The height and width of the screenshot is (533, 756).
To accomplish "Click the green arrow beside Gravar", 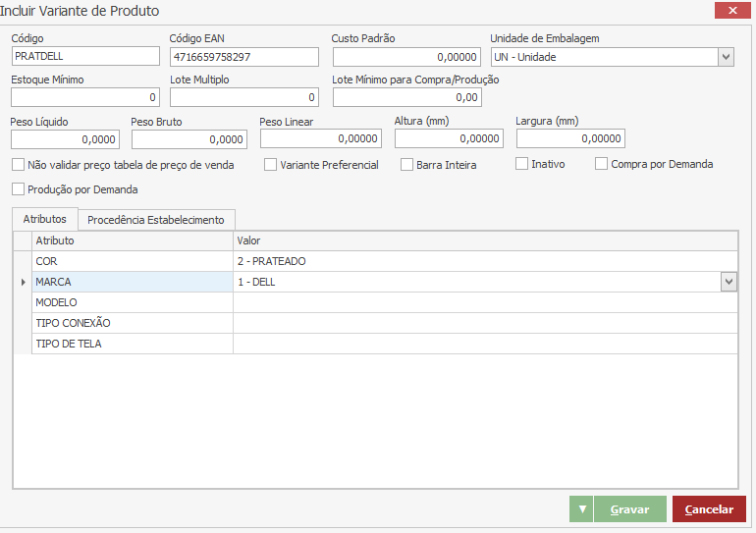I will coord(581,509).
